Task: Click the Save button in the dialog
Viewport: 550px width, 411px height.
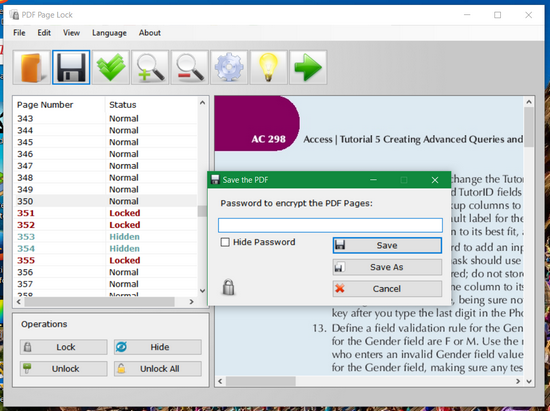Action: [x=387, y=245]
